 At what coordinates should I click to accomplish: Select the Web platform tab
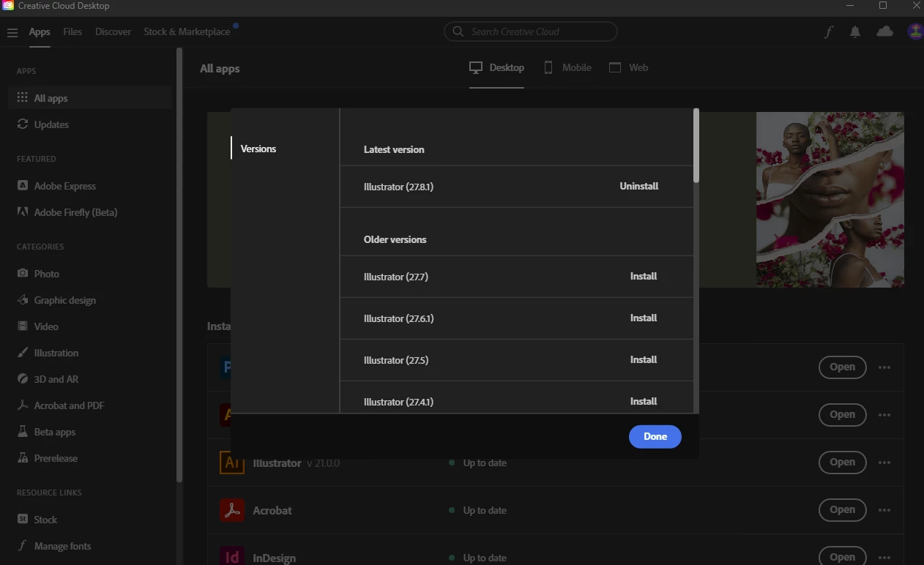[629, 67]
